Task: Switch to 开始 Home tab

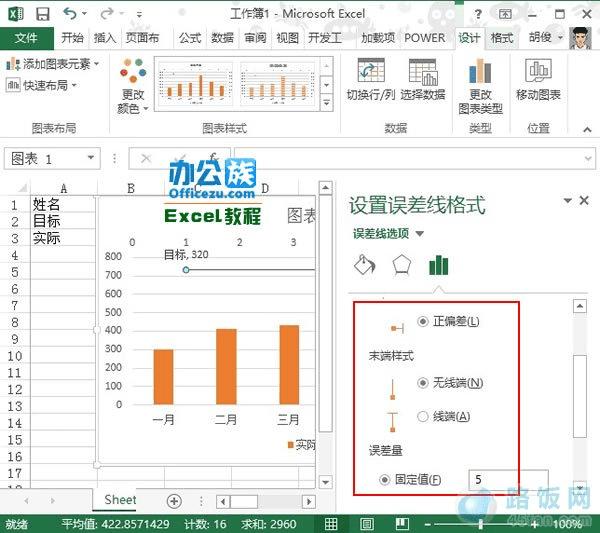Action: point(72,38)
